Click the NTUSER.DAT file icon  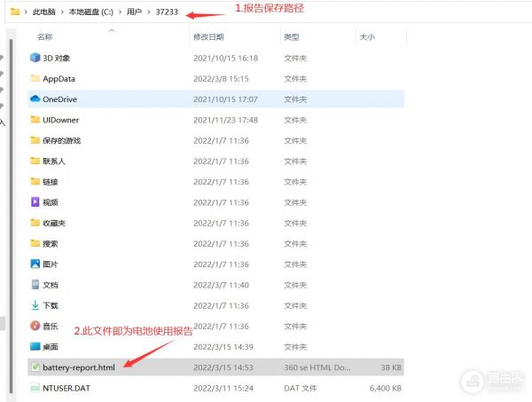(35, 388)
